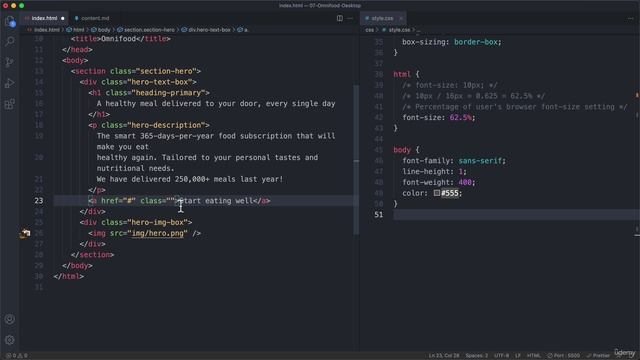This screenshot has height=360, width=640.
Task: Click the body selector in style.css
Action: [x=402, y=150]
